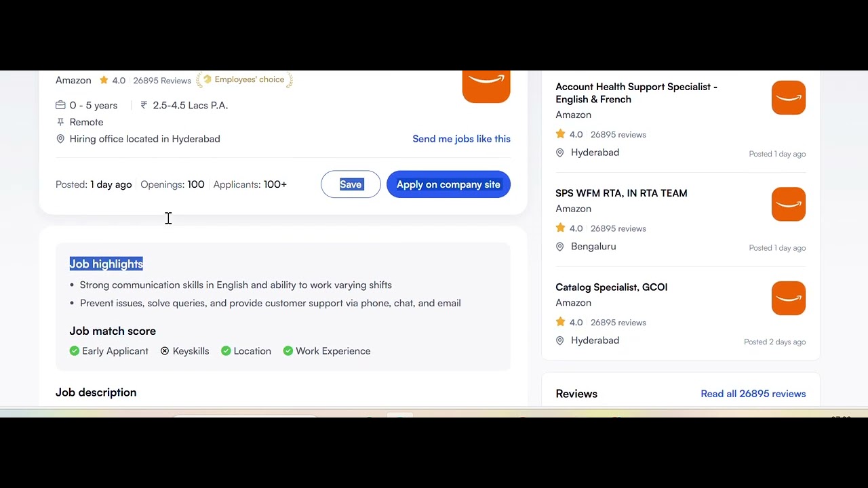
Task: Click the Amazon company name in job header
Action: [x=73, y=80]
